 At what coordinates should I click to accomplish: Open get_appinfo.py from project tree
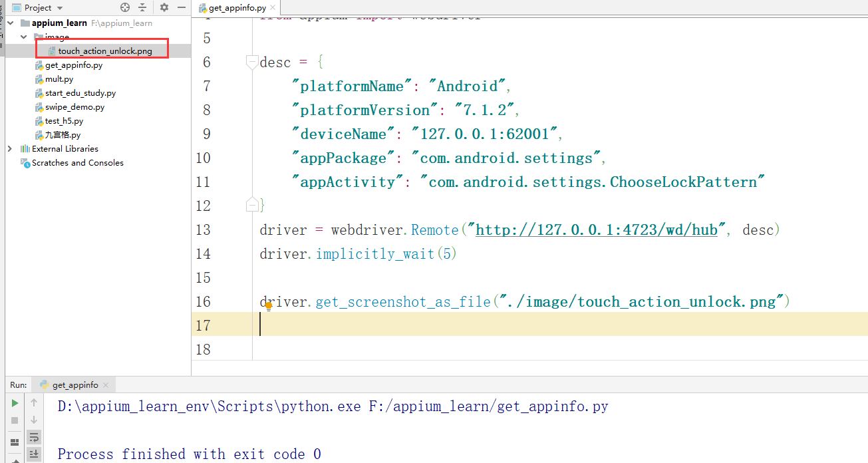pyautogui.click(x=73, y=65)
